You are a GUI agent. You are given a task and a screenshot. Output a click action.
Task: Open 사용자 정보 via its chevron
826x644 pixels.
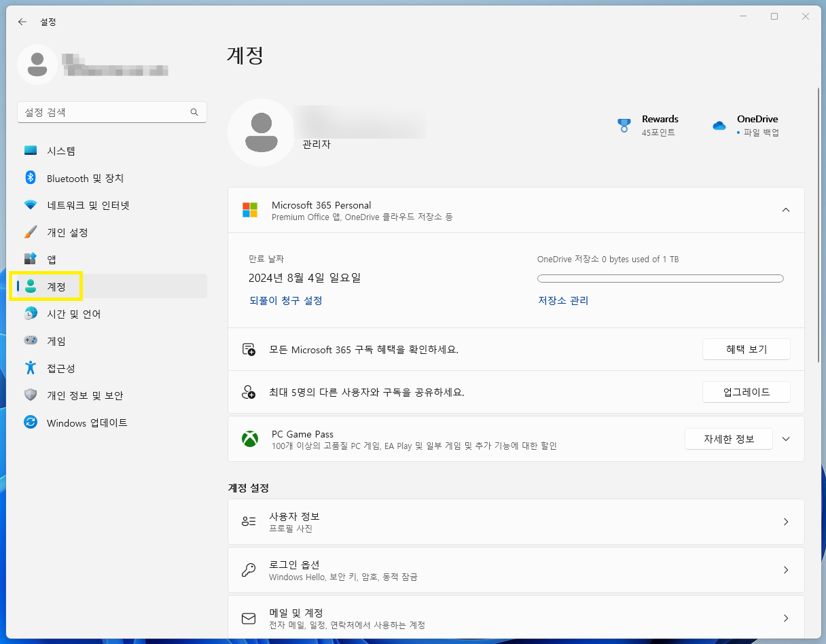click(786, 522)
